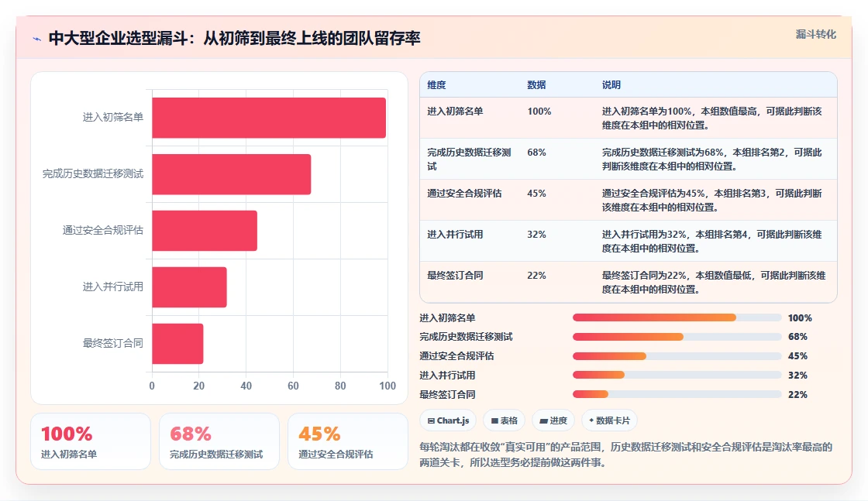868x501 pixels.
Task: Click the description mentioning 本组排名第2
Action: point(712,160)
